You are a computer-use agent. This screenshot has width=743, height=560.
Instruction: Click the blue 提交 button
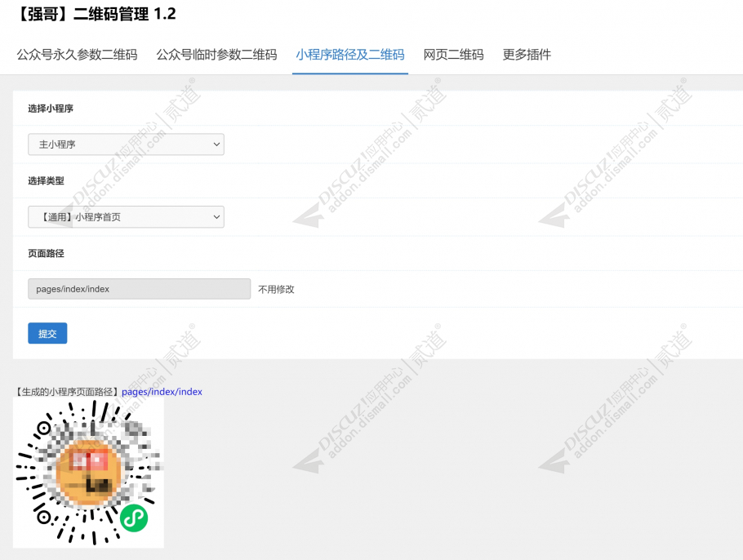tap(47, 334)
